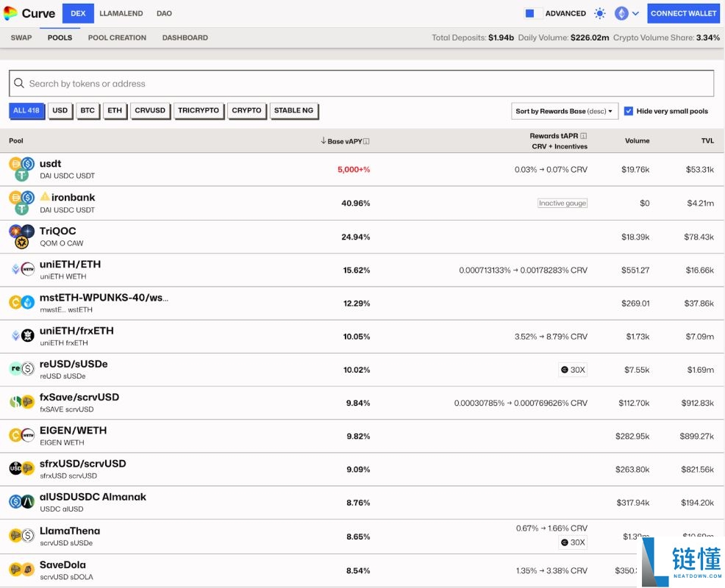Click the $282.95k volume value
Image resolution: width=725 pixels, height=588 pixels.
coord(632,437)
